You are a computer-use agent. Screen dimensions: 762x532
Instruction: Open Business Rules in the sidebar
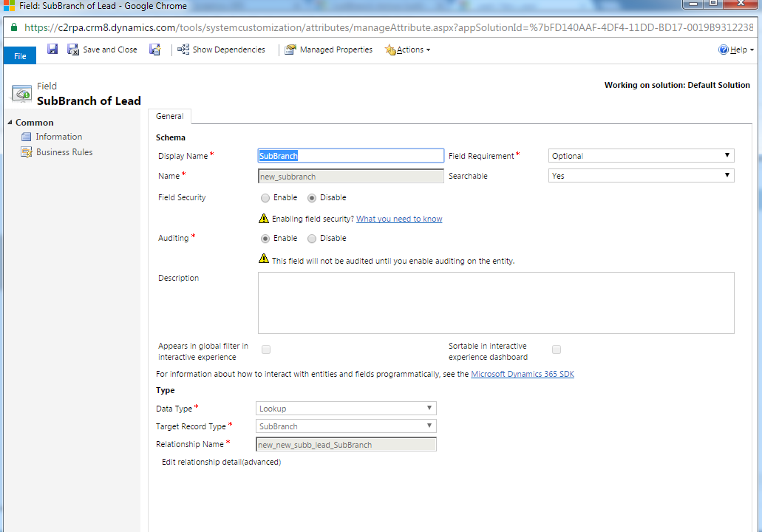pos(64,152)
